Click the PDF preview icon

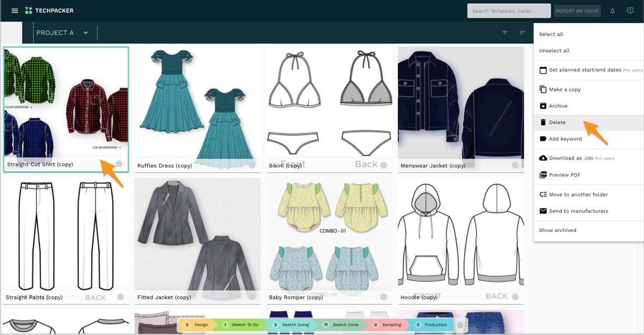pos(543,174)
